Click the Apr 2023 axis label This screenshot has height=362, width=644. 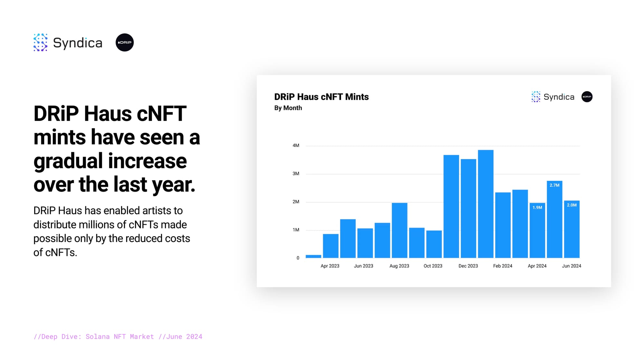coord(330,266)
